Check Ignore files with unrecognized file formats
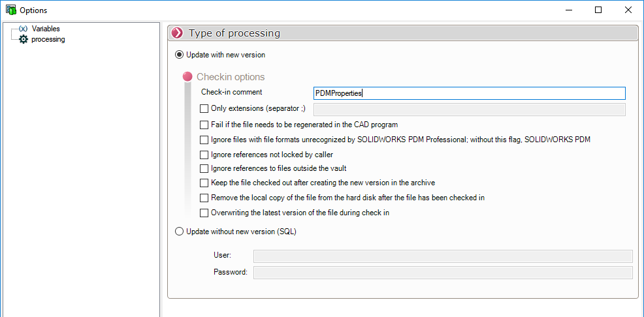The image size is (644, 317). coord(204,140)
